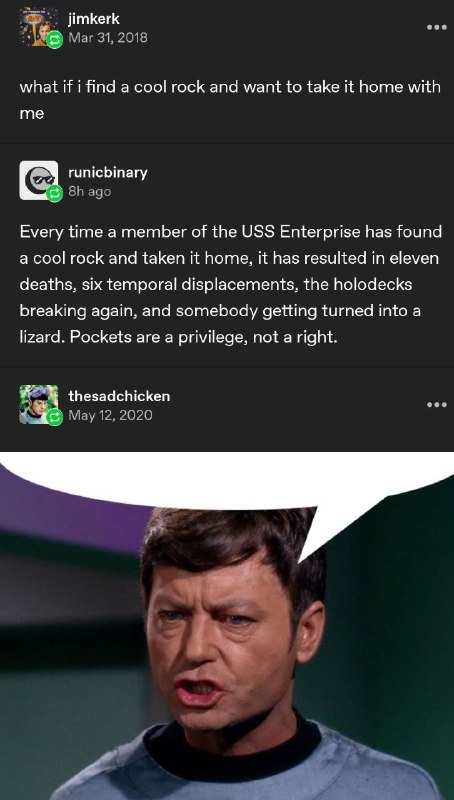Visit the thesadchicken username link
This screenshot has width=454, height=800.
119,396
